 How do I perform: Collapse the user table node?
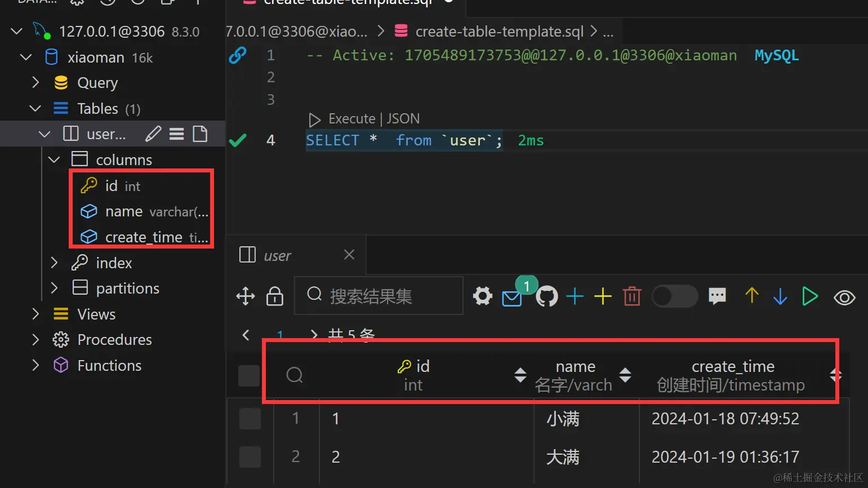(44, 134)
